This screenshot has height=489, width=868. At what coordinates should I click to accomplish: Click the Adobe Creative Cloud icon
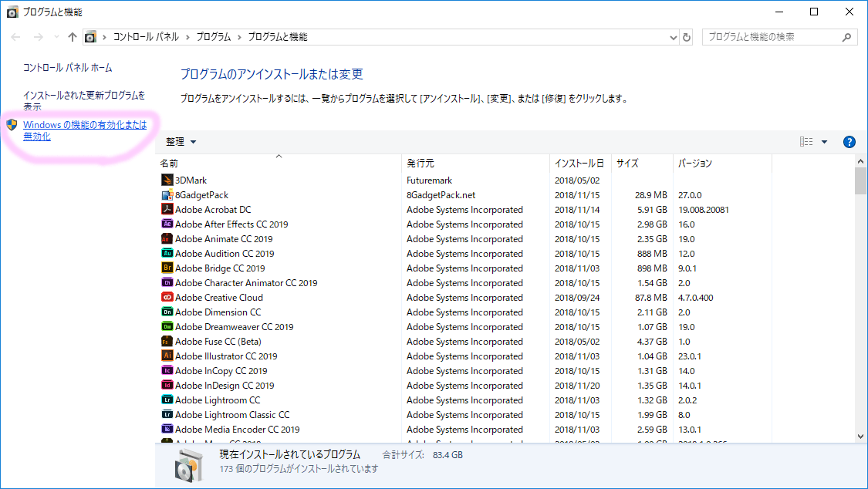tap(167, 297)
